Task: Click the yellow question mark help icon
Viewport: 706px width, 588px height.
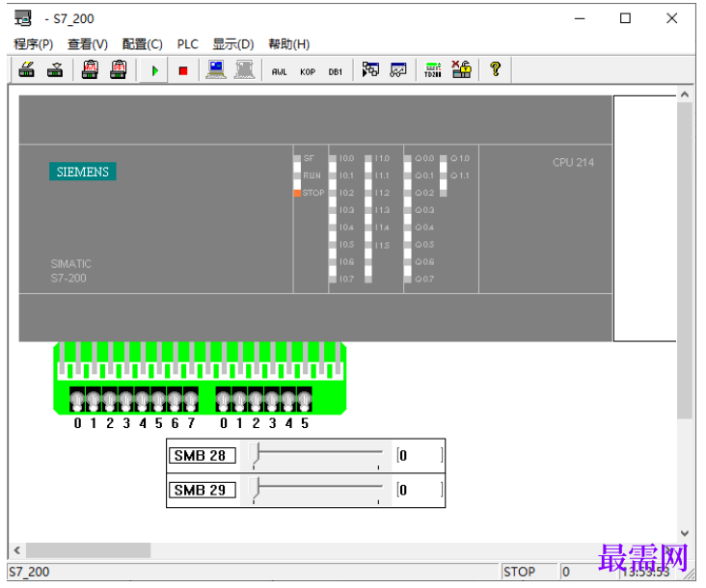Action: (496, 69)
